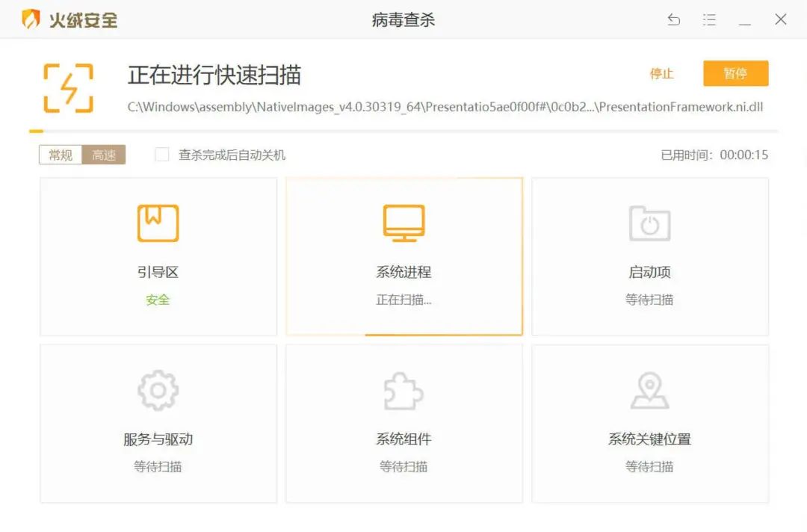Click the back return arrow

(673, 20)
